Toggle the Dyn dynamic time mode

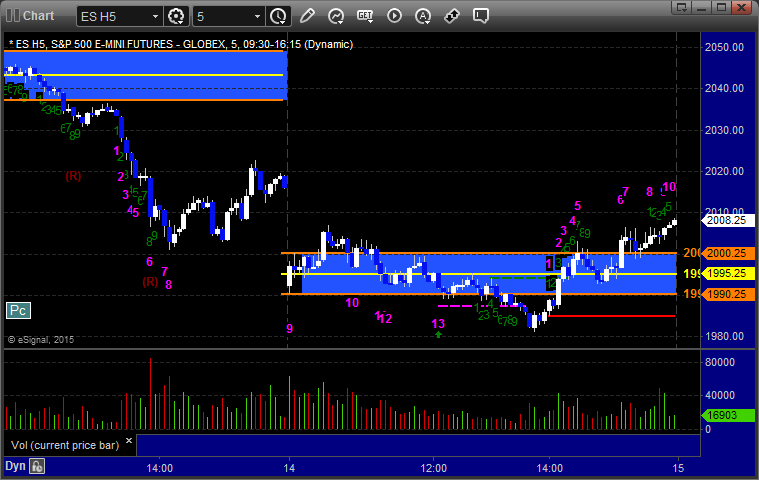tap(15, 466)
